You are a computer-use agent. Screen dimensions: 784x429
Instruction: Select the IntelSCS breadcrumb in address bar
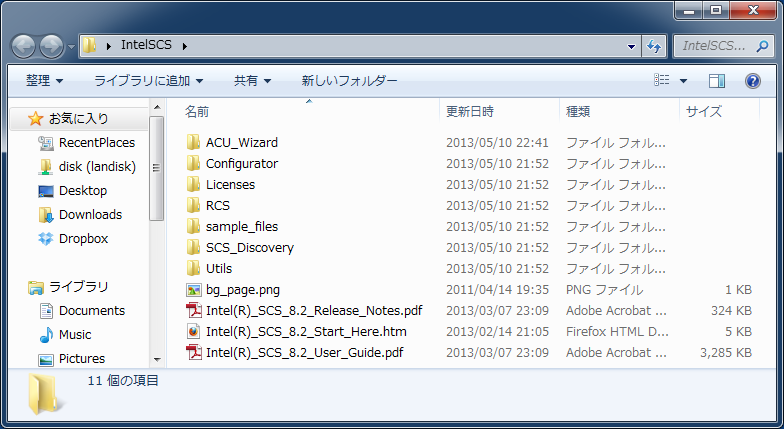click(146, 45)
